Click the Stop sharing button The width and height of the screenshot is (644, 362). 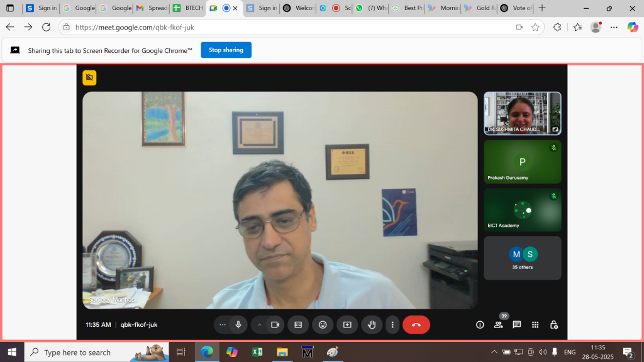tap(226, 50)
